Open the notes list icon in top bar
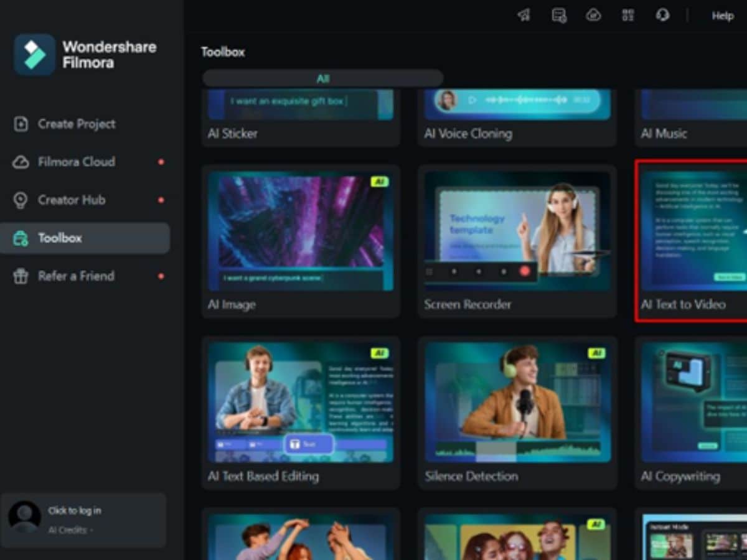The height and width of the screenshot is (560, 747). [559, 16]
